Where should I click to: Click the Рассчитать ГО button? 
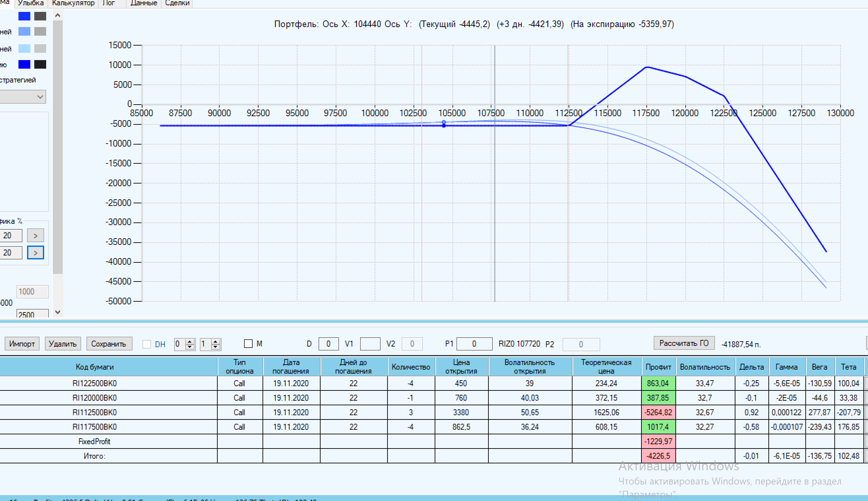(x=684, y=343)
